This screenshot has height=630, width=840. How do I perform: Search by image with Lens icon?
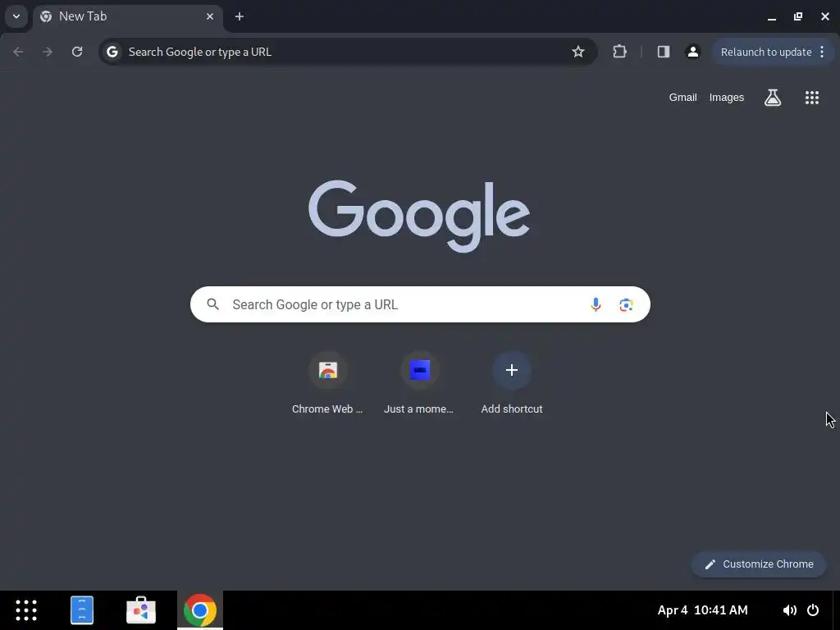pos(626,305)
